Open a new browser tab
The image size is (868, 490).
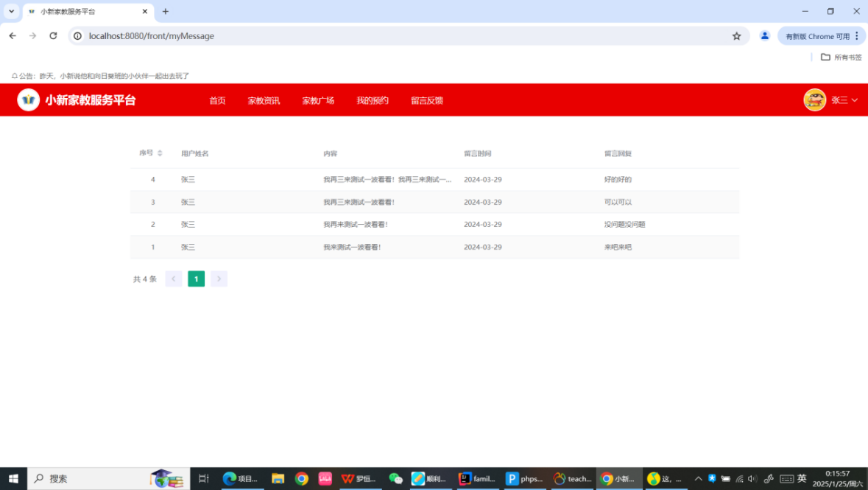[x=165, y=11]
